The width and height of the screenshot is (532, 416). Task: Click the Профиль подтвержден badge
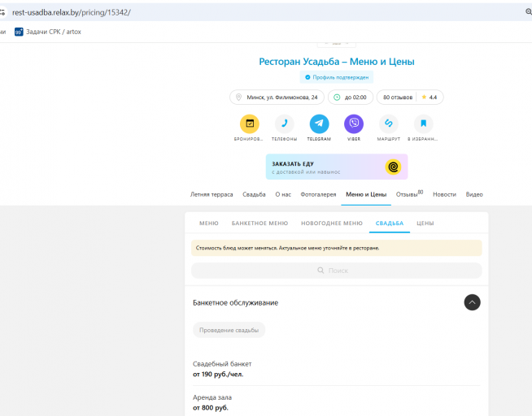click(x=337, y=77)
